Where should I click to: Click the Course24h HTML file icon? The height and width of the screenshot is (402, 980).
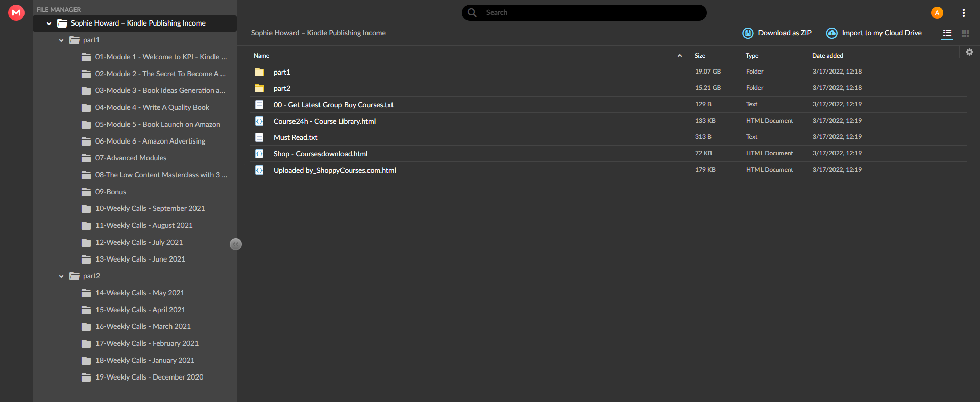[x=259, y=121]
